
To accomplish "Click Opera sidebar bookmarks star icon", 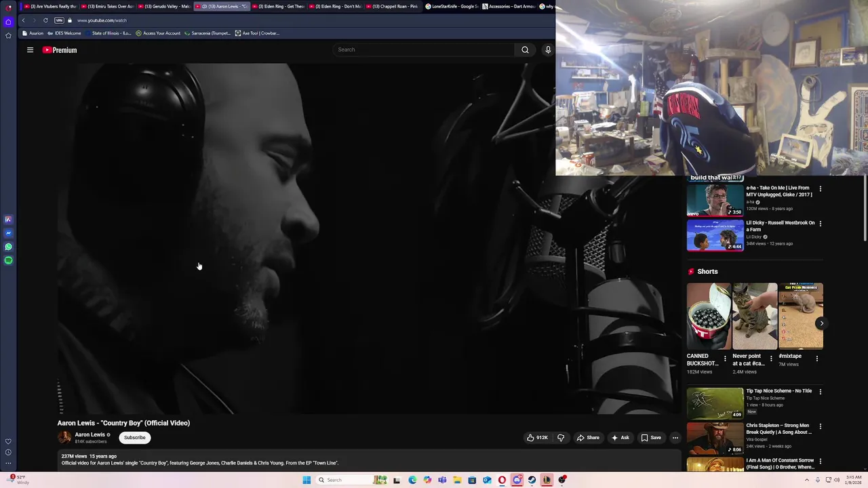I will coord(8,35).
